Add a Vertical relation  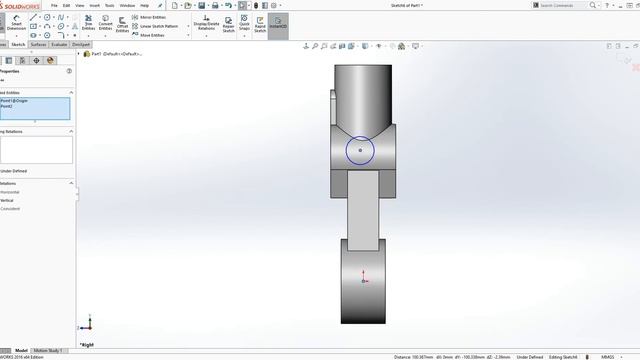click(x=7, y=200)
